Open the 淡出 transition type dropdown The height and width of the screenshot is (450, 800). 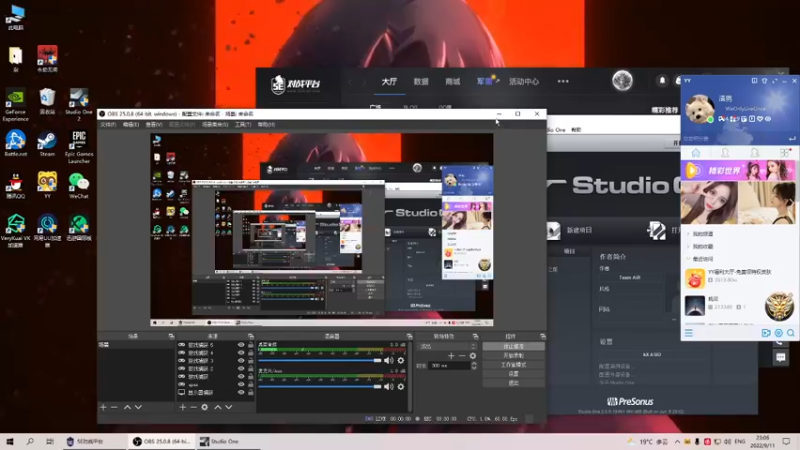tap(447, 346)
